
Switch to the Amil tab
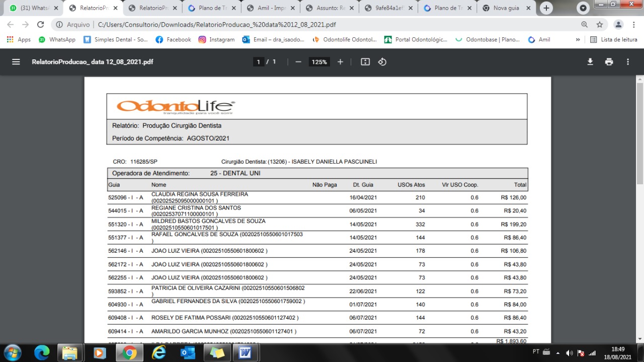click(x=270, y=8)
